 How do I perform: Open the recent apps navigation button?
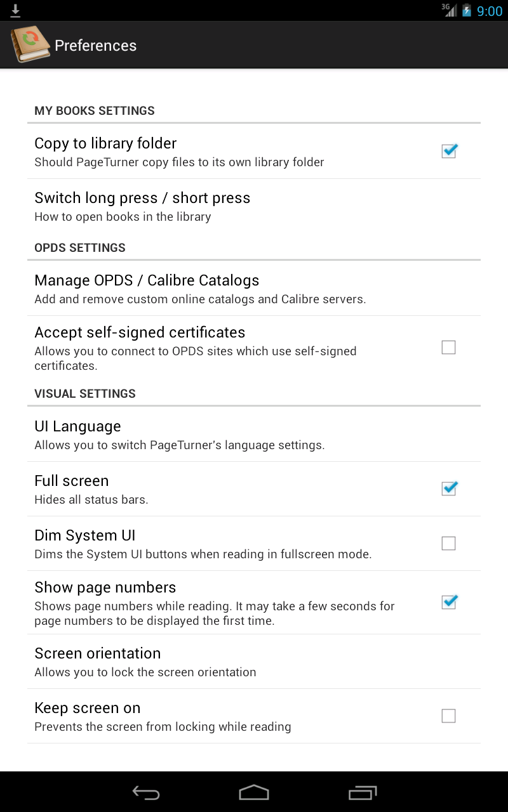tap(363, 792)
